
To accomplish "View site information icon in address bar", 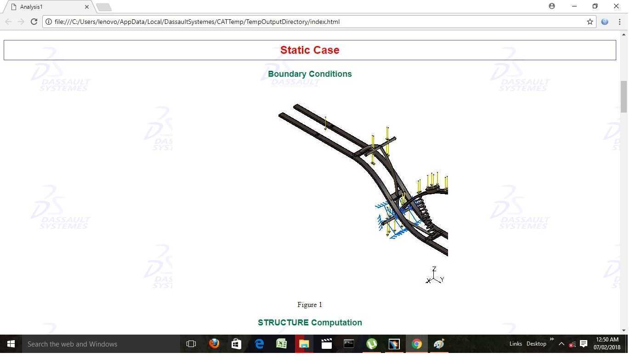I will pyautogui.click(x=48, y=22).
